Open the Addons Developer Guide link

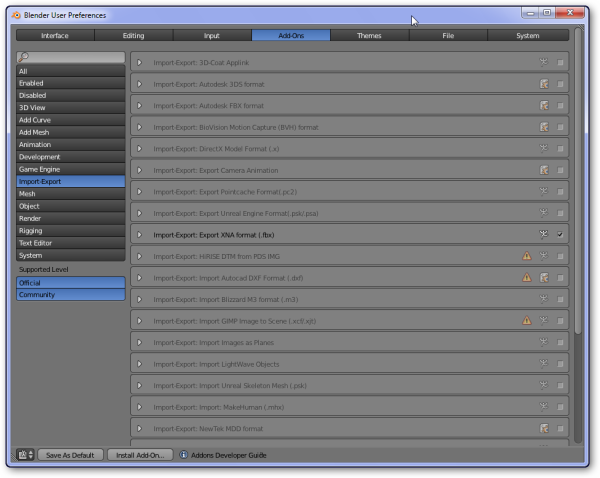(x=228, y=455)
